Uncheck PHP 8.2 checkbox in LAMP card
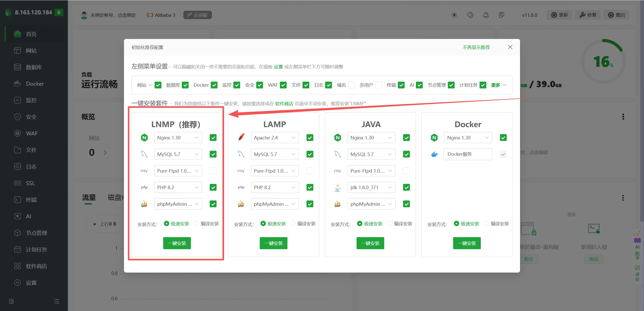644x311 pixels. click(x=310, y=187)
